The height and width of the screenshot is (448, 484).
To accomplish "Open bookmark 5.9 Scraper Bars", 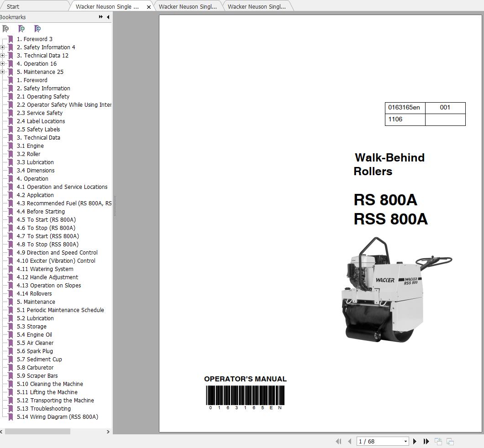I will (37, 376).
